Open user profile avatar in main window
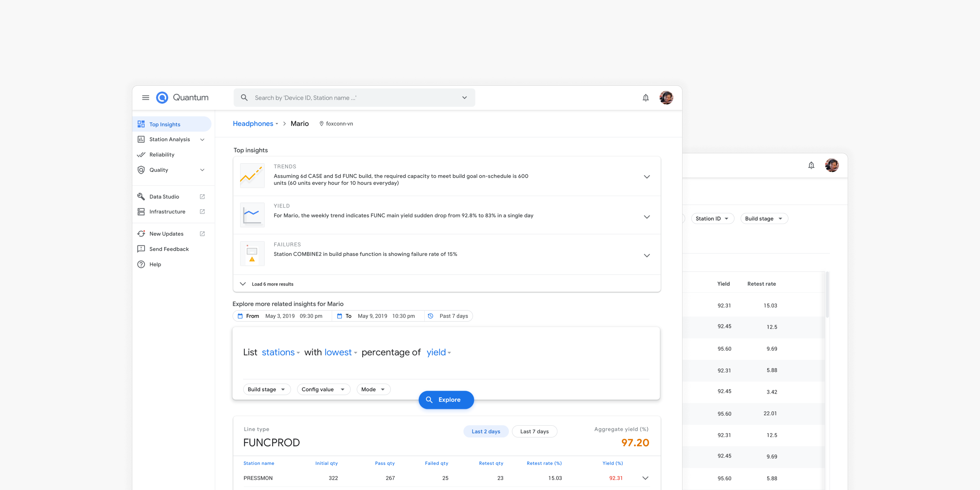Screen dimensions: 980x490 point(666,98)
